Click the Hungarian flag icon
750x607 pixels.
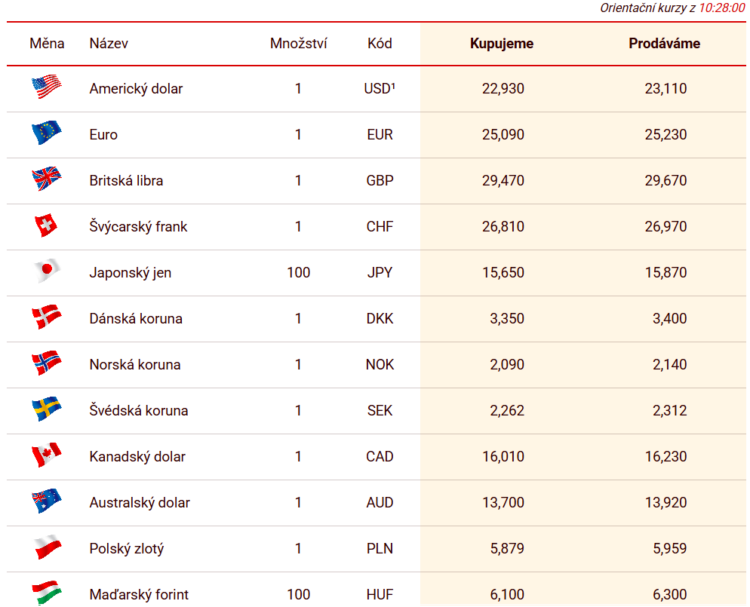pyautogui.click(x=46, y=593)
